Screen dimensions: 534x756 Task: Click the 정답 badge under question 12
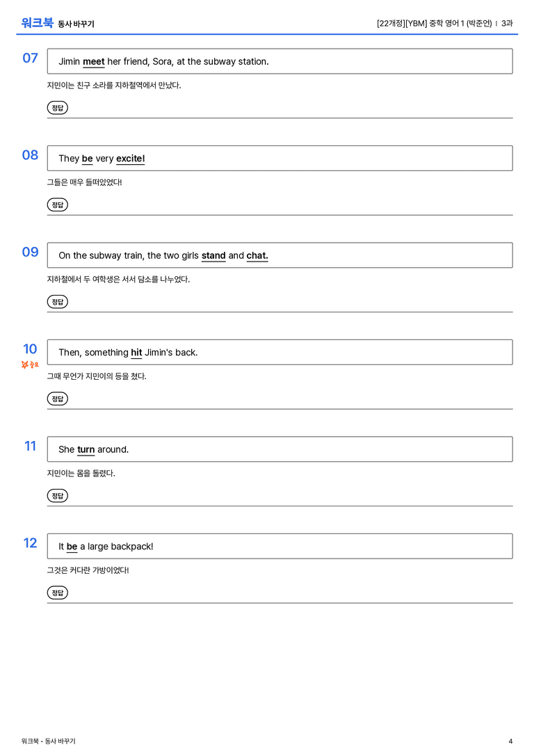57,593
